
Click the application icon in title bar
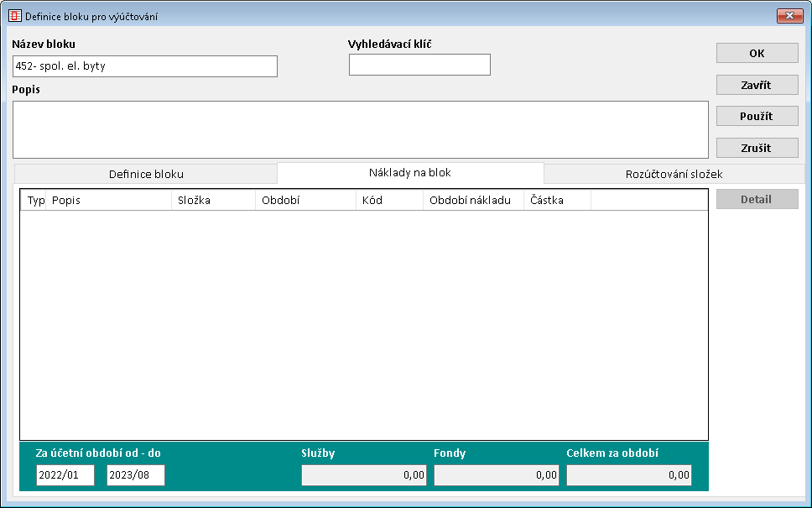point(14,16)
